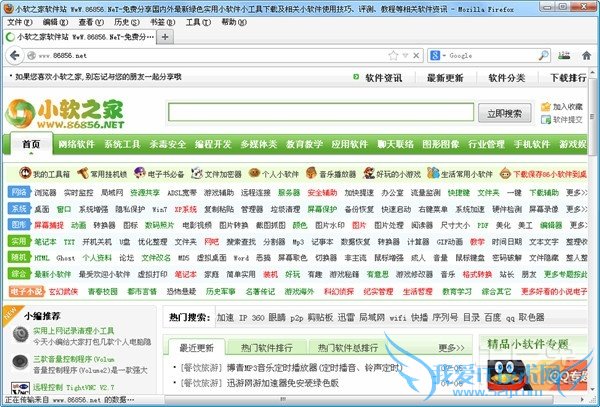Switch to 热门软件总排行 tab
600x407 pixels.
(347, 348)
